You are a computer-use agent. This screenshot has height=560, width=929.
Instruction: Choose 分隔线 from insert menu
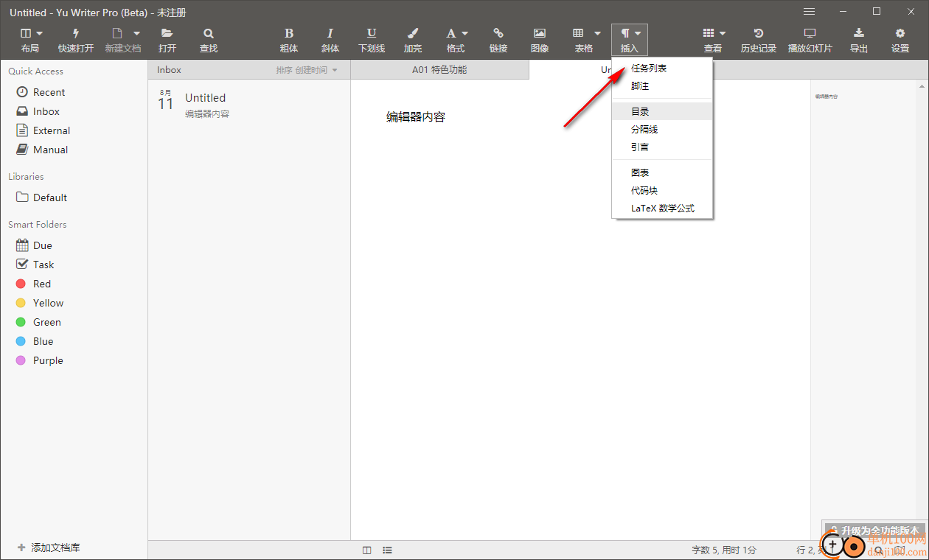coord(662,129)
